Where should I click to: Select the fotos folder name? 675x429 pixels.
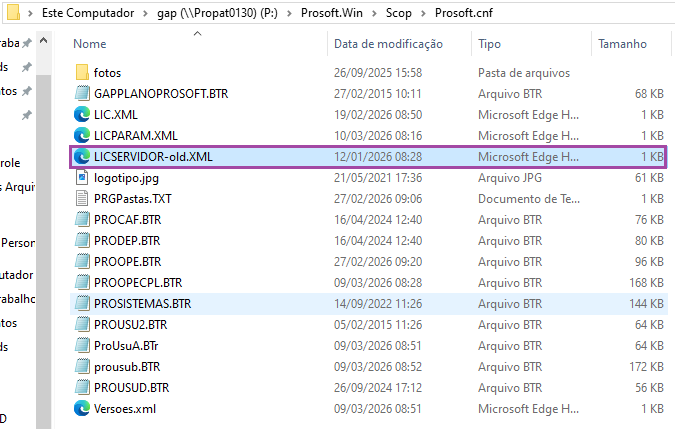click(x=107, y=72)
